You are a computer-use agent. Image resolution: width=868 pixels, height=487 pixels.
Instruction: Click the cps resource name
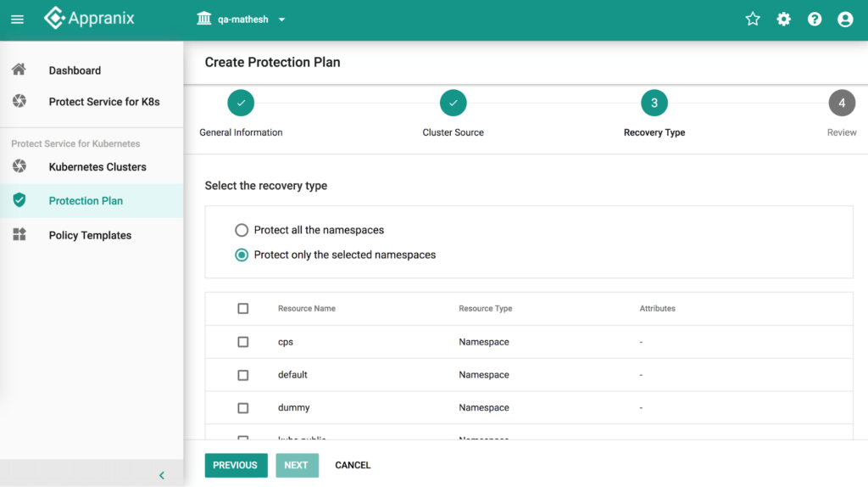pos(286,342)
